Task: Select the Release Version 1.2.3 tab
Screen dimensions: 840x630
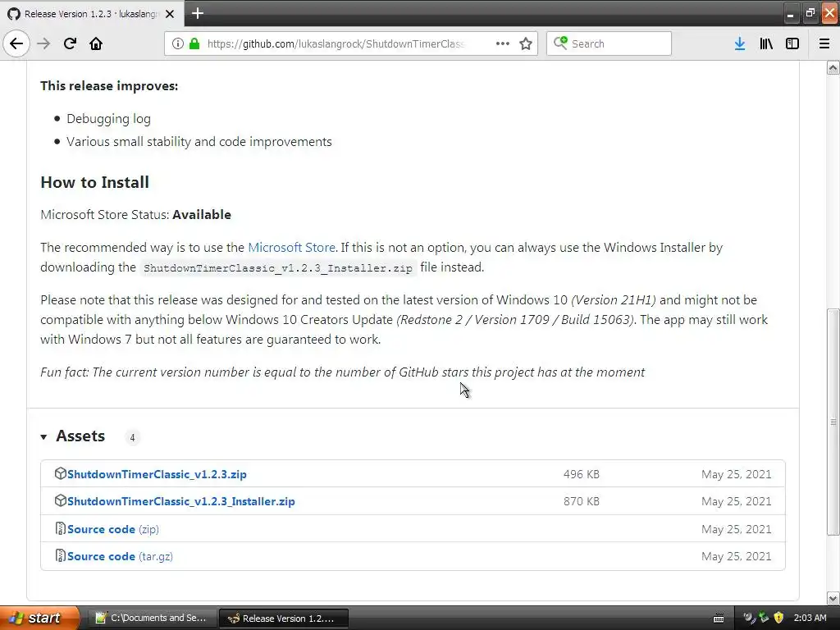Action: point(92,14)
